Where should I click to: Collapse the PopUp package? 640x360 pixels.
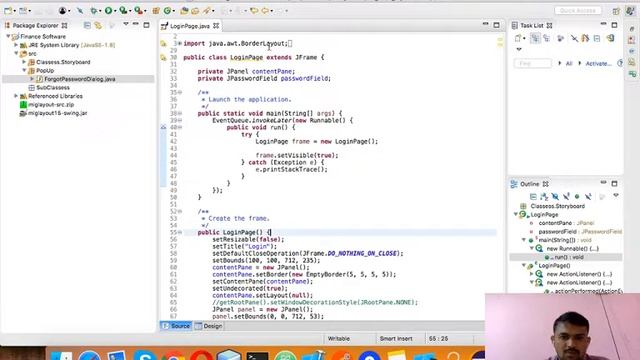[24, 70]
